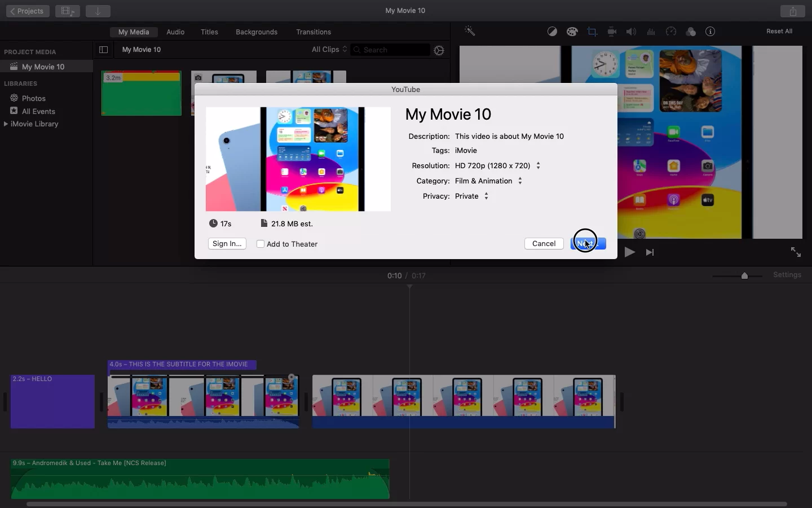The height and width of the screenshot is (508, 812).
Task: Click the speed handle on the first video clip
Action: click(x=292, y=377)
